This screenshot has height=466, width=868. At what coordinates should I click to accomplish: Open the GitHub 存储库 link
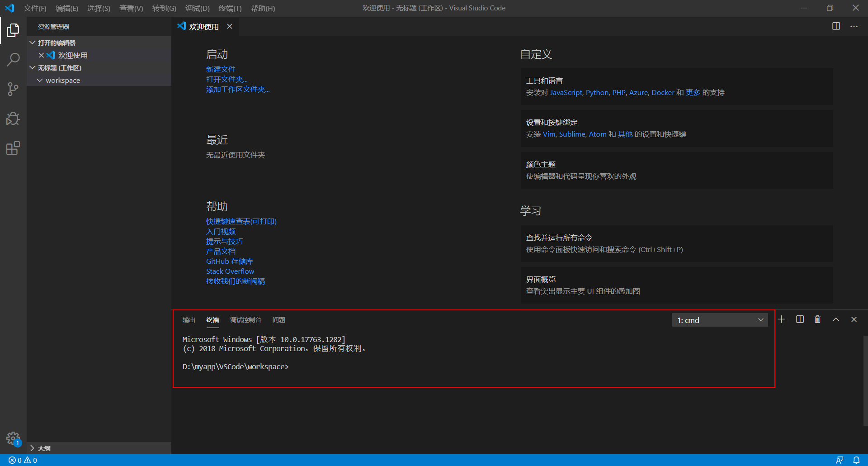[230, 261]
